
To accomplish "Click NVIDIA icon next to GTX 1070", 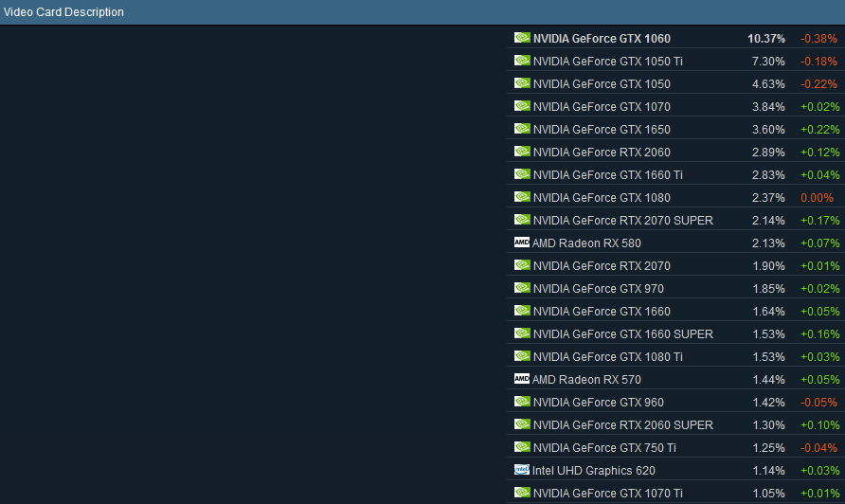I will tap(522, 106).
